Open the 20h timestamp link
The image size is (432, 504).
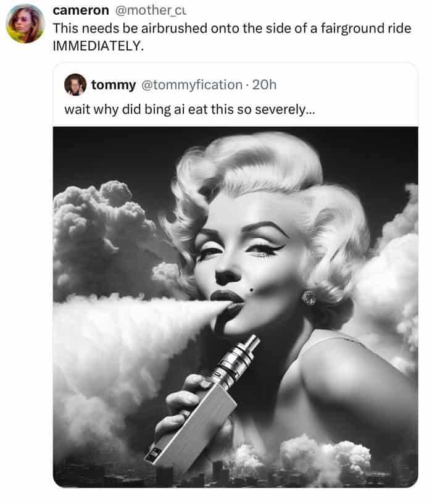[265, 85]
